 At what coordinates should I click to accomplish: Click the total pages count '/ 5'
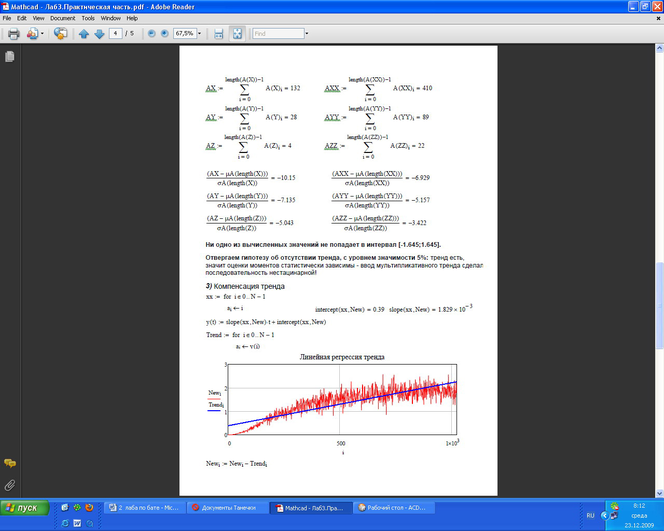point(129,33)
